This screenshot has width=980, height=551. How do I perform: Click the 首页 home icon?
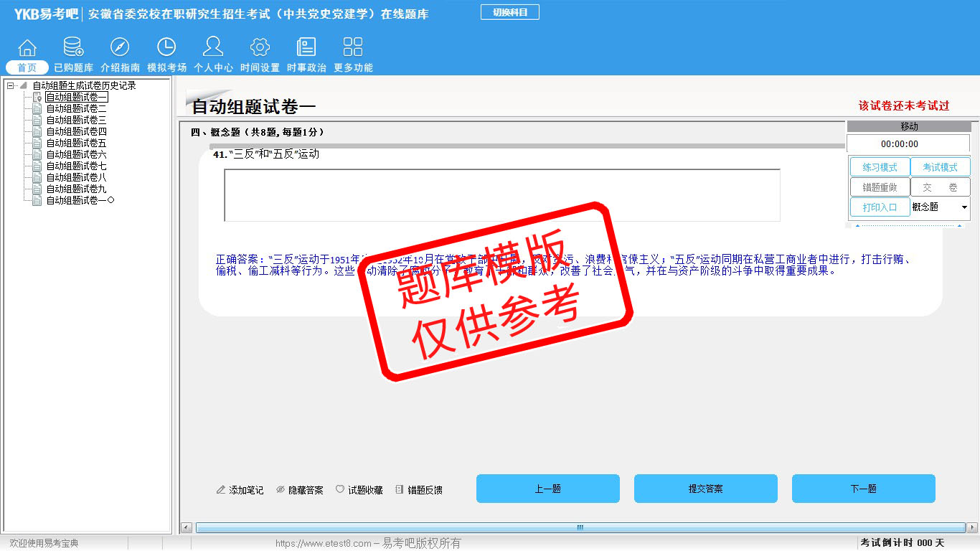pos(27,48)
